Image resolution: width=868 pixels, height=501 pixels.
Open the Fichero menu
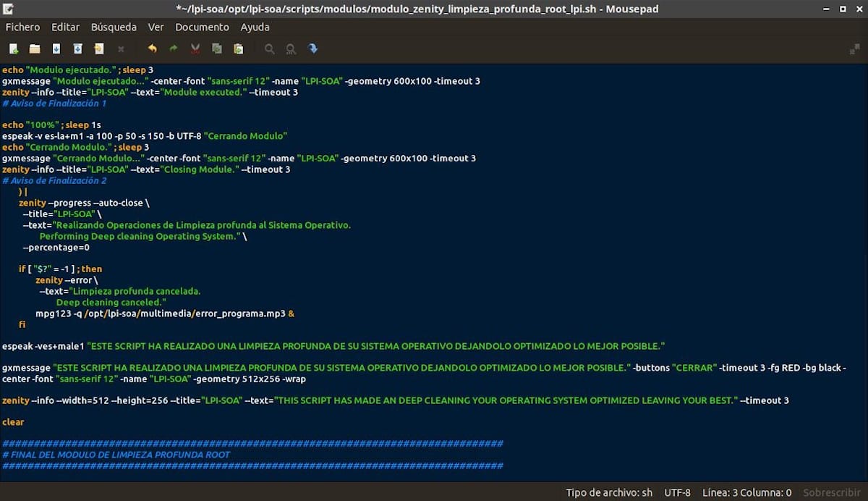point(23,27)
